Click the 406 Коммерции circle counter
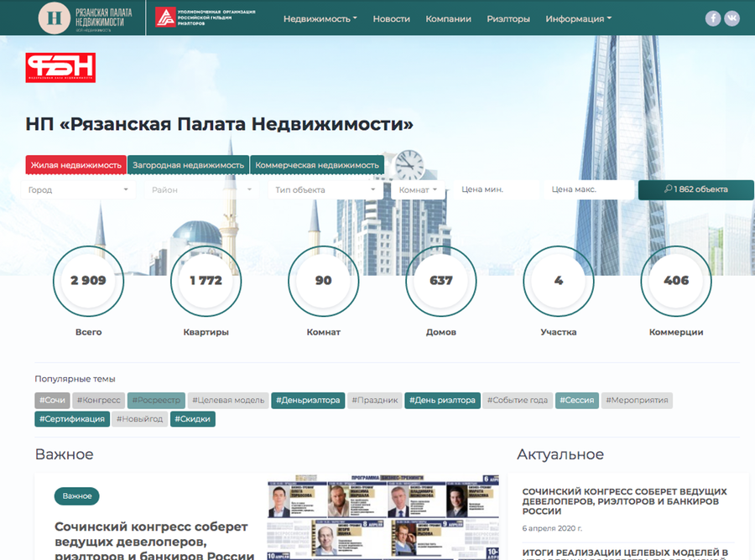The height and width of the screenshot is (560, 755). coord(675,281)
